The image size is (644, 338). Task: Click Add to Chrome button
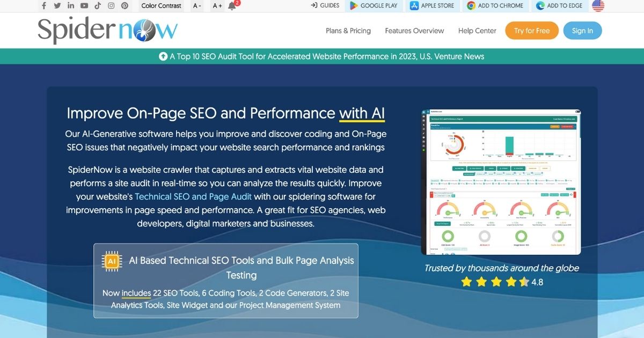click(495, 6)
